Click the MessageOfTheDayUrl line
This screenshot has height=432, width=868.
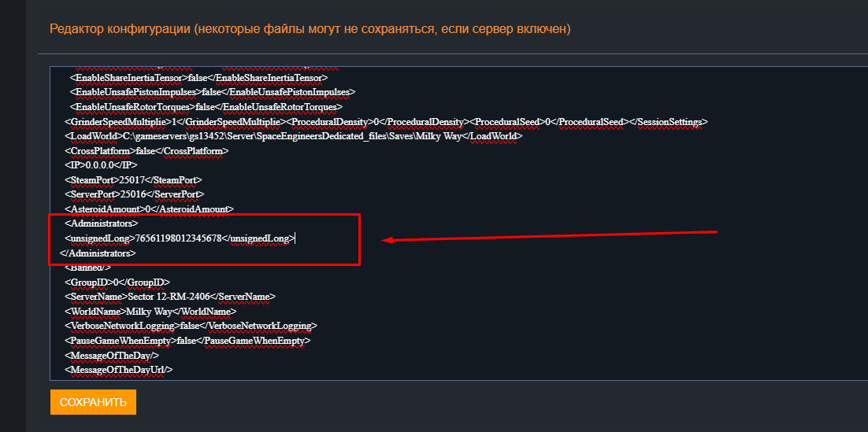118,370
